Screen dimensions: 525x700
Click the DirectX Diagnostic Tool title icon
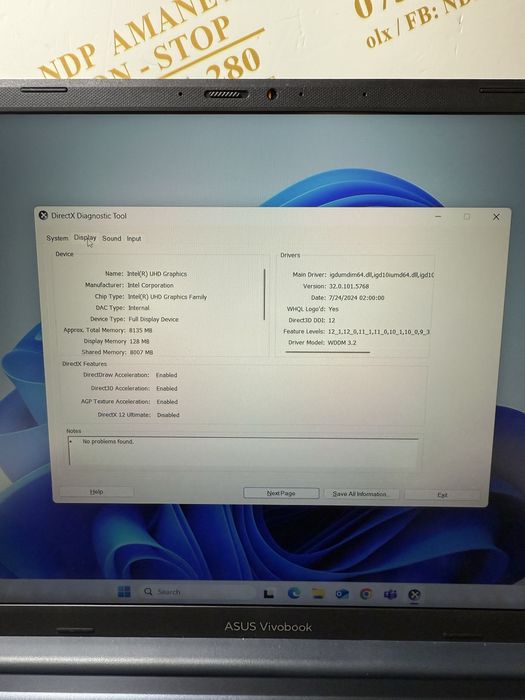coord(43,215)
